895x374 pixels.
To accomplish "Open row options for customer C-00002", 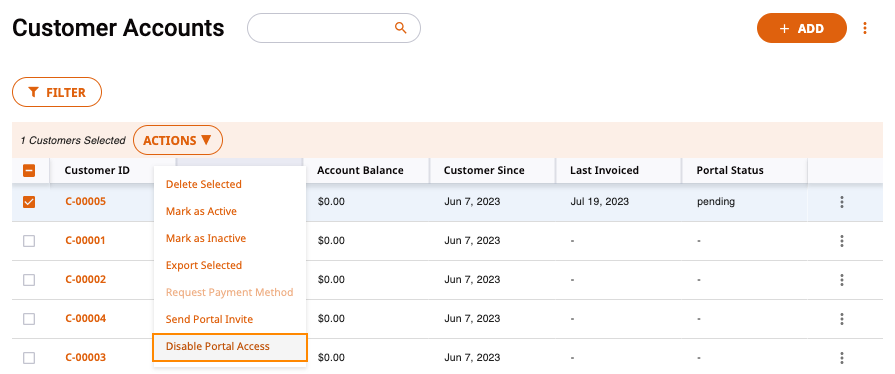I will click(841, 280).
